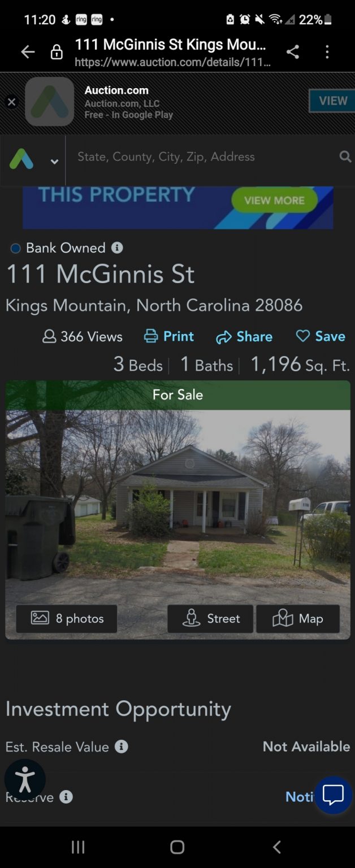Show the Bank Owned info tooltip

coord(117,248)
